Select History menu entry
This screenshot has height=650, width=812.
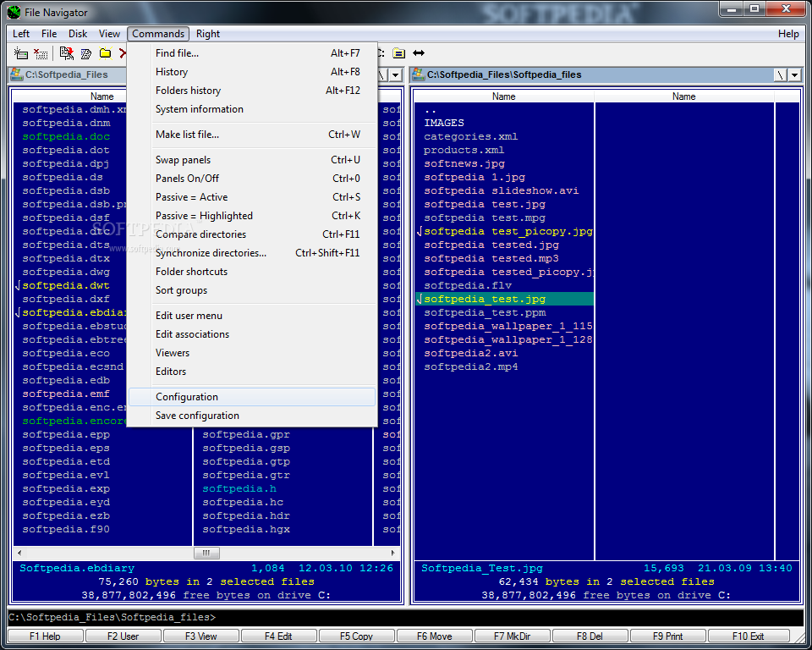[x=252, y=72]
